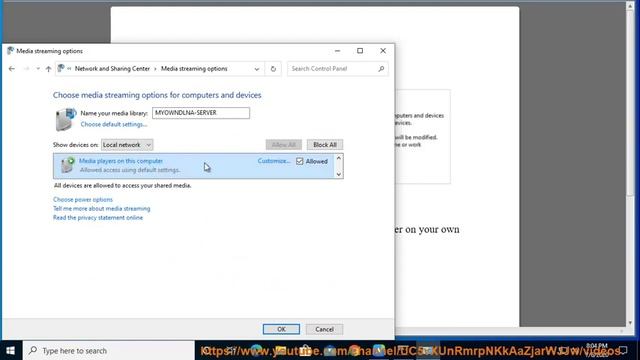Viewport: 640px width, 360px height.
Task: Go back using the Back arrow
Action: (11, 69)
